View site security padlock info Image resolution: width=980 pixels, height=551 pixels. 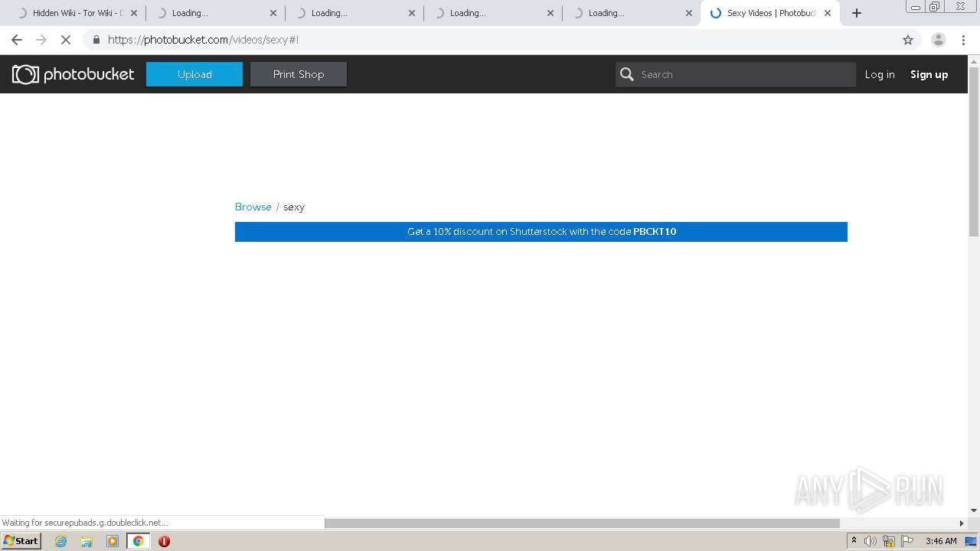(96, 40)
